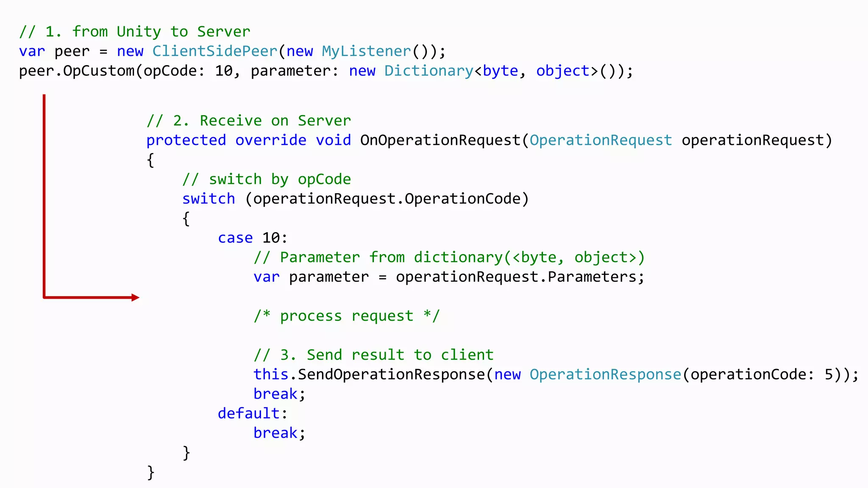Click the MyListener class name
Image resolution: width=868 pixels, height=488 pixels.
pos(366,51)
